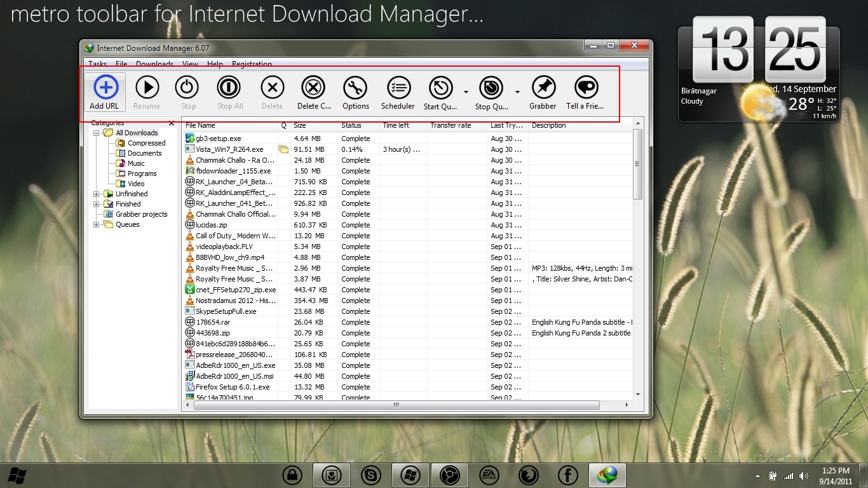
Task: Click the Add URL toolbar icon
Action: tap(105, 87)
